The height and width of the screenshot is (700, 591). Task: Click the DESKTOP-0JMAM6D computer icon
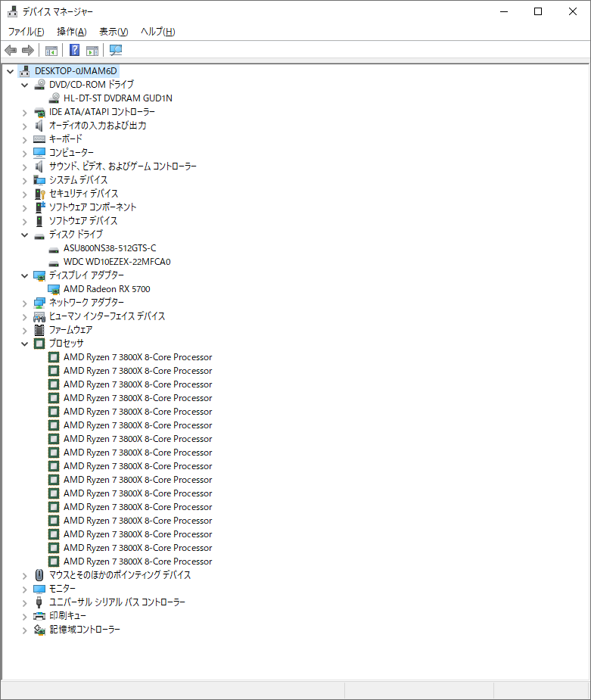click(x=24, y=71)
